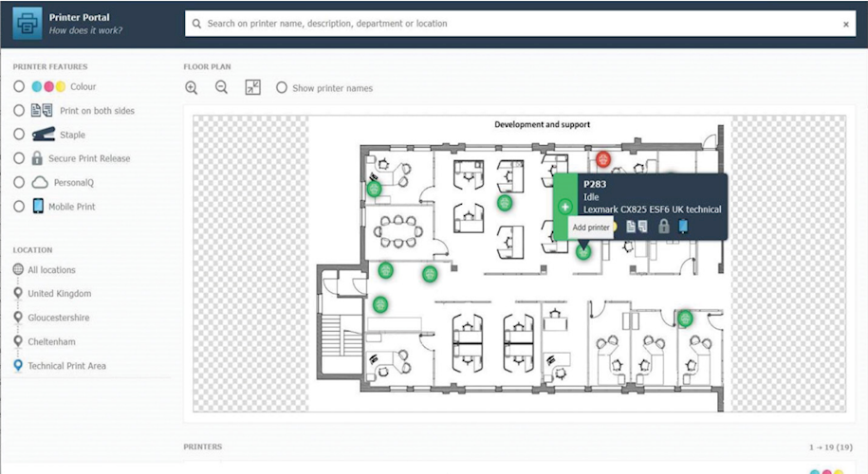
Task: Click the mobile phone icon in P283 popup
Action: click(x=683, y=227)
